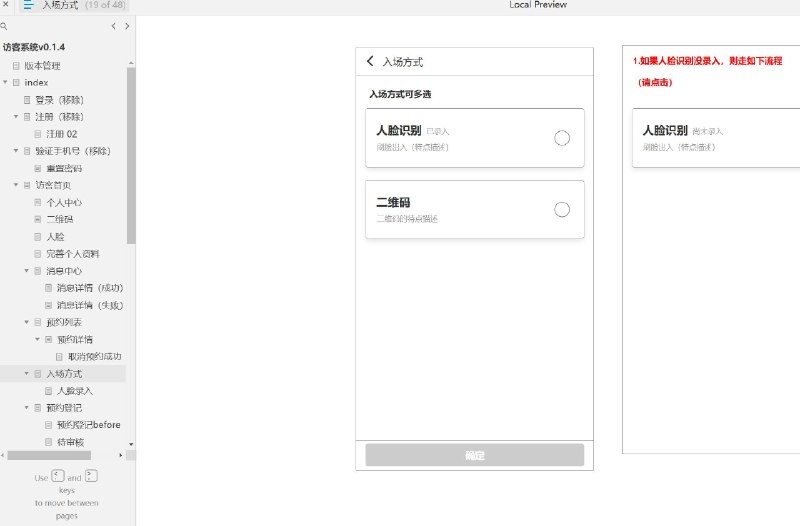Viewport: 800px width, 526px height.
Task: Click the horizontal scrollbar right arrow
Action: pos(120,455)
